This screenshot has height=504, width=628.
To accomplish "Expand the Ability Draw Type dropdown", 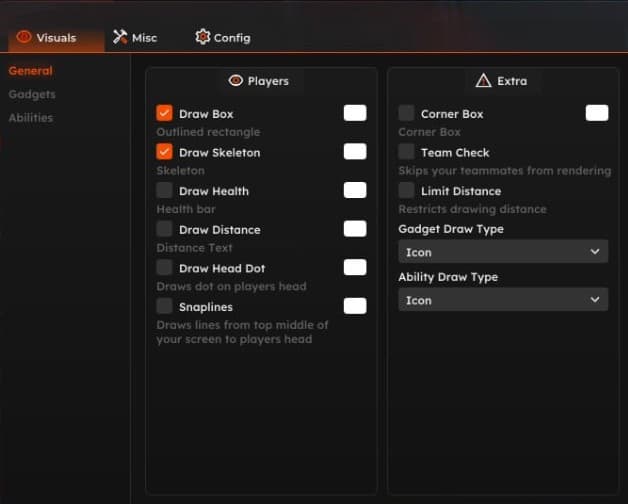I will pyautogui.click(x=503, y=299).
